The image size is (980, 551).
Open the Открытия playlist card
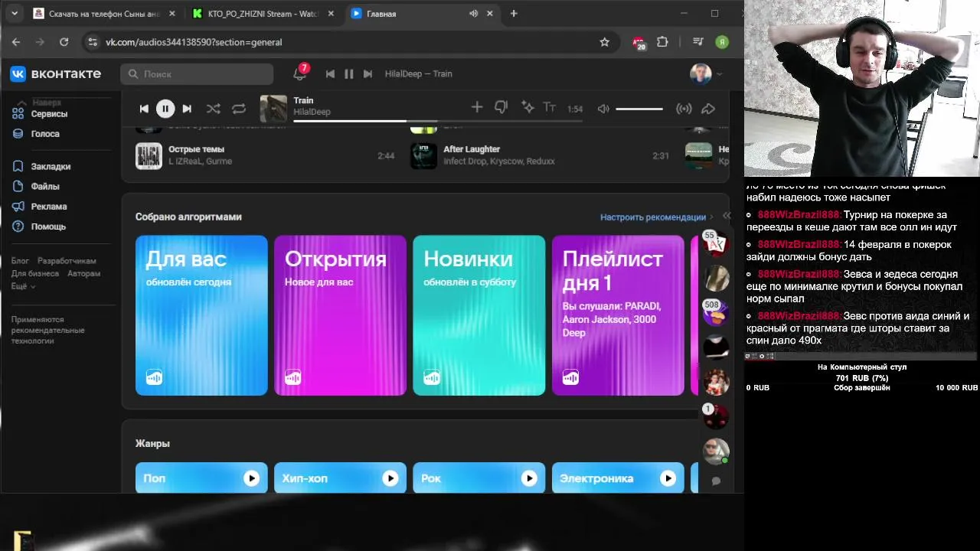(340, 315)
